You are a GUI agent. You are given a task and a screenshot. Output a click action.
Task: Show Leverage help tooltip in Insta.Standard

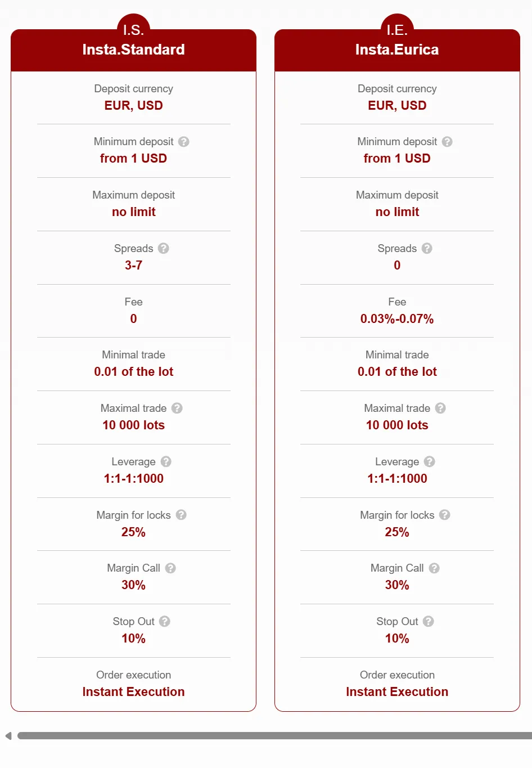coord(166,461)
